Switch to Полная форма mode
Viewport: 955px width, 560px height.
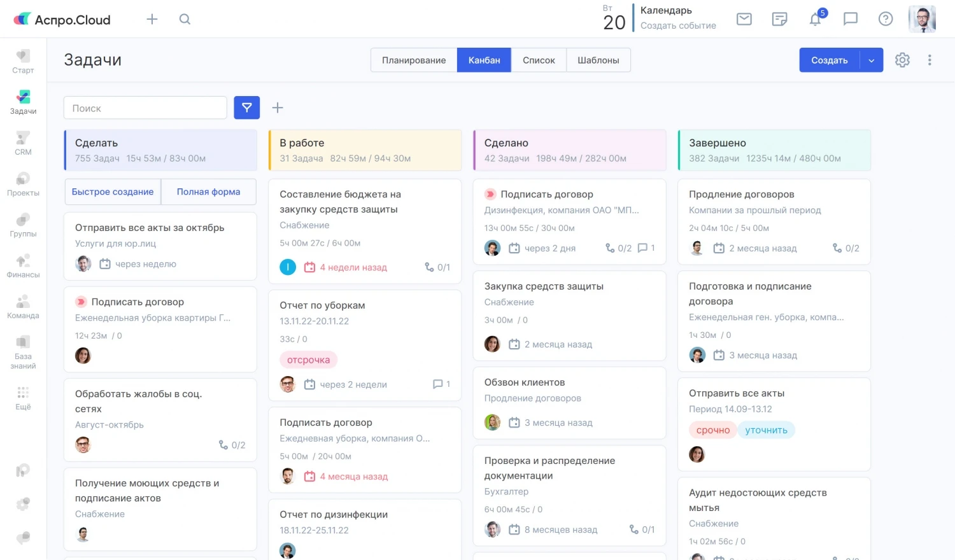pos(208,192)
